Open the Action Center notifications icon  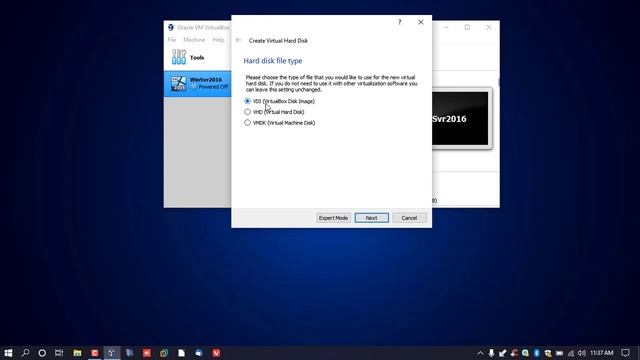tap(626, 353)
